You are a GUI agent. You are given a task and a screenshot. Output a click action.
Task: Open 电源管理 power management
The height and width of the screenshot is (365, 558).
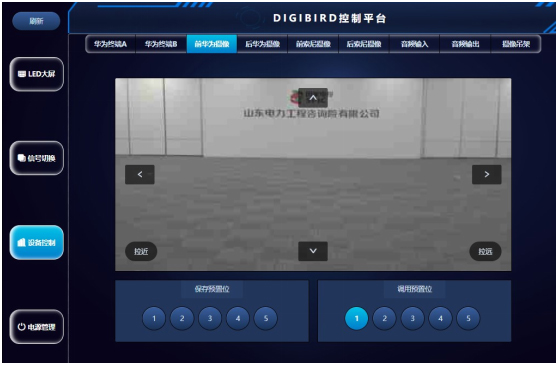click(37, 327)
